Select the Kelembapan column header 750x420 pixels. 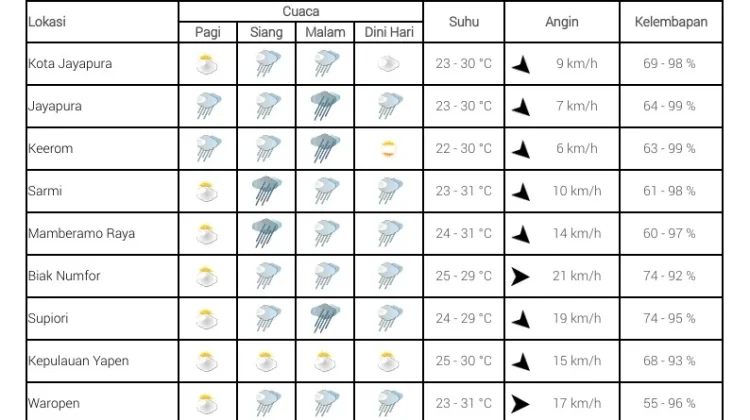pos(671,22)
